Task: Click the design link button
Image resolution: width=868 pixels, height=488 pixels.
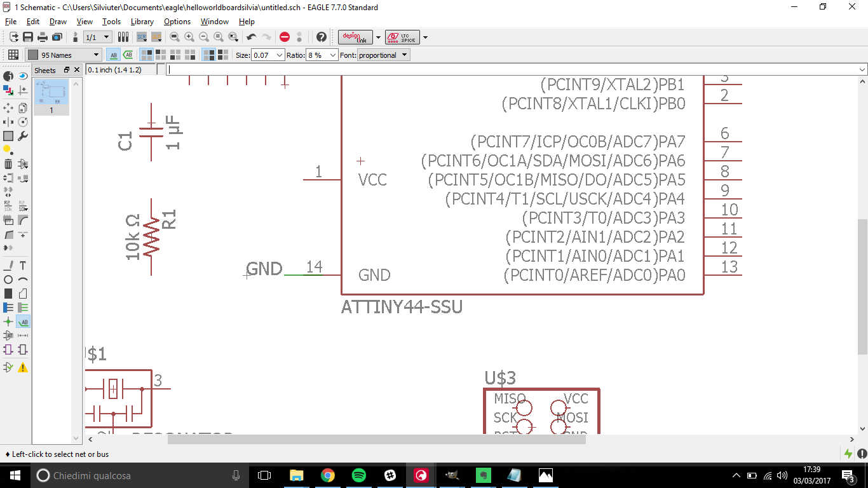Action: pos(355,37)
